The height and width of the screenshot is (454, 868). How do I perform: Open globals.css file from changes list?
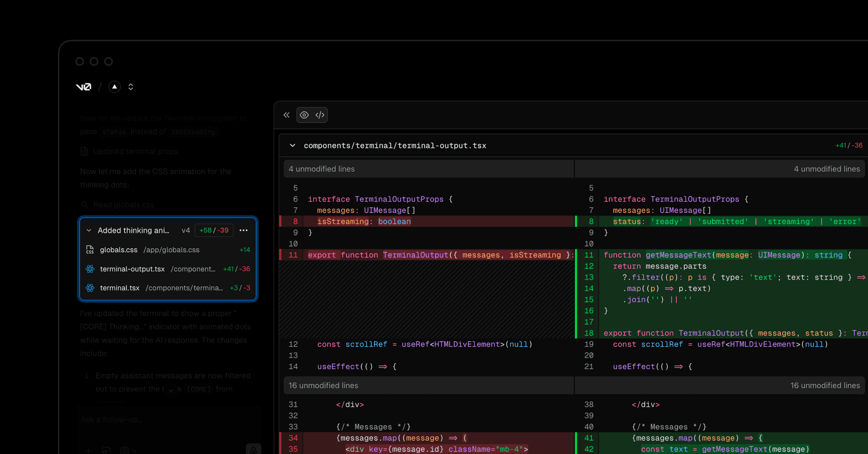(118, 250)
